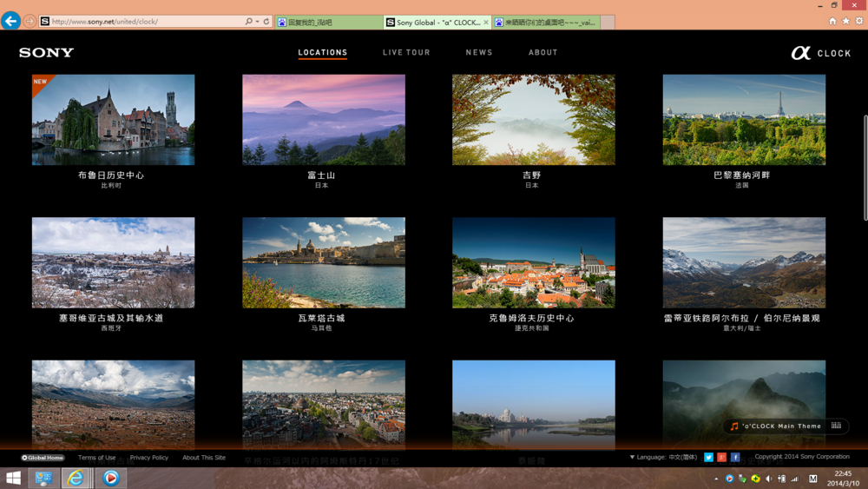This screenshot has height=489, width=868.
Task: Switch to the 来晒晒你们的桌面吧 tab
Action: point(546,23)
